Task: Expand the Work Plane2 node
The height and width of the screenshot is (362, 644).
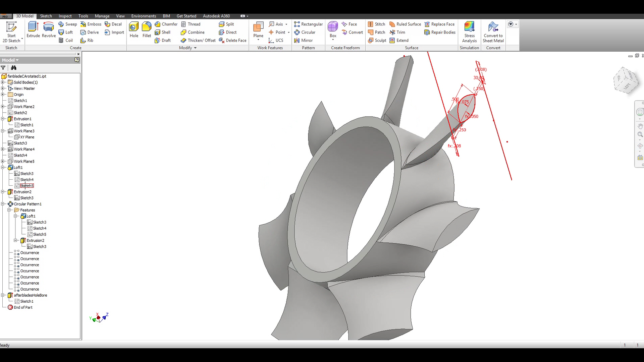Action: [x=3, y=107]
